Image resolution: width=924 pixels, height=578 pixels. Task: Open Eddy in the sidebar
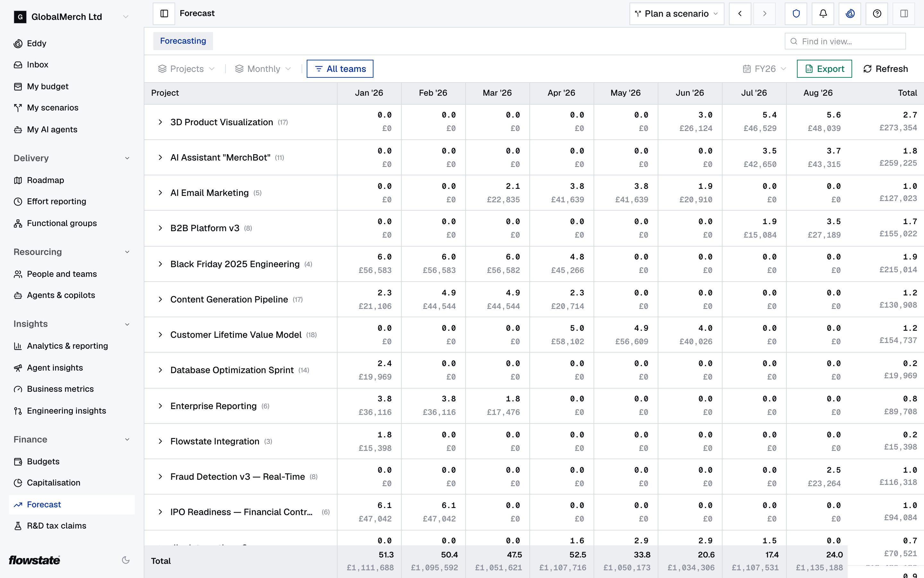tap(72, 44)
